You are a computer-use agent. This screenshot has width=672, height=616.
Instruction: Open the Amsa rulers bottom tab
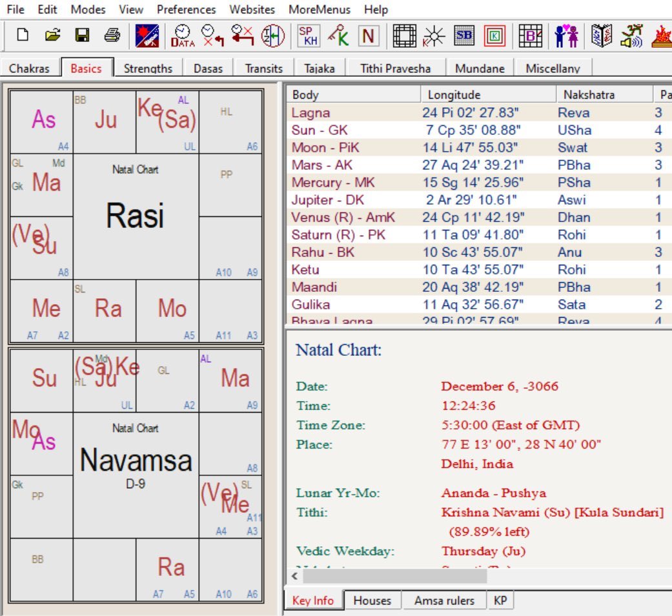pos(444,601)
